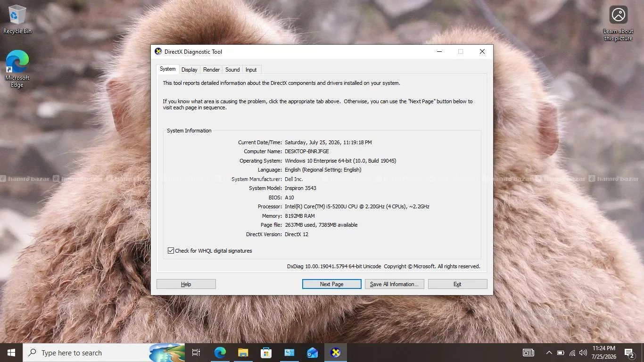Click the Help button
Image resolution: width=644 pixels, height=362 pixels.
coord(186,284)
